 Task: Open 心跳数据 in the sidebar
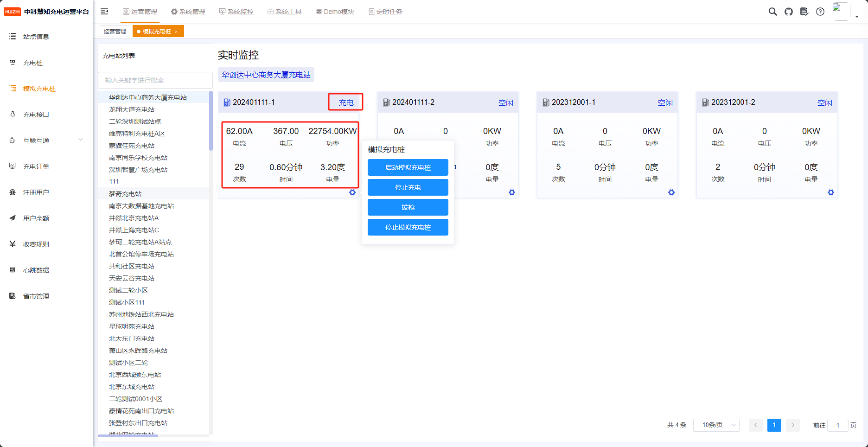coord(46,270)
